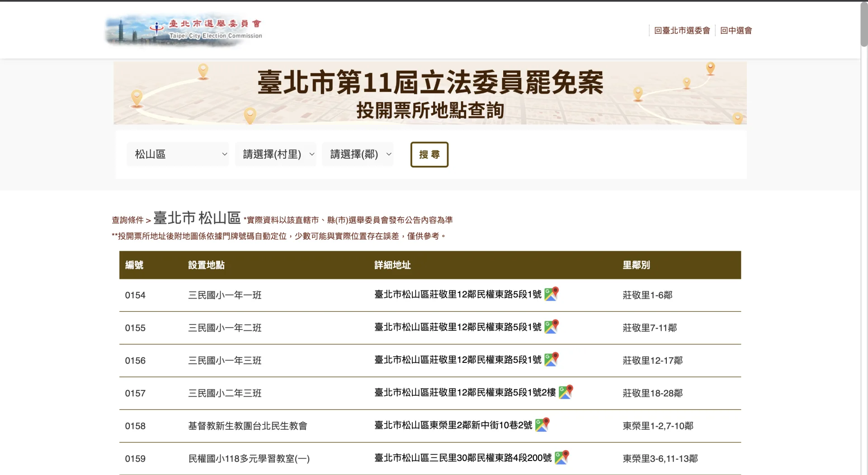The width and height of the screenshot is (868, 475).
Task: Click the 詳細地址 column header
Action: pos(392,265)
